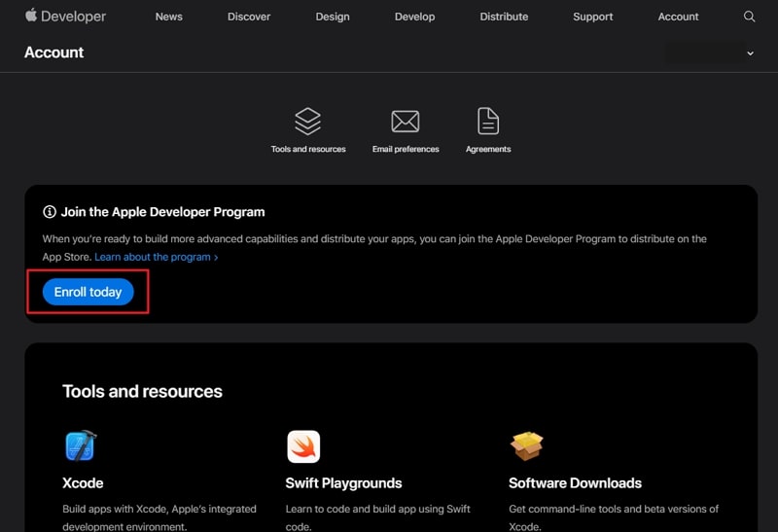Click the Swift Playgrounds heading
Screen dimensions: 778x532
[x=344, y=482]
